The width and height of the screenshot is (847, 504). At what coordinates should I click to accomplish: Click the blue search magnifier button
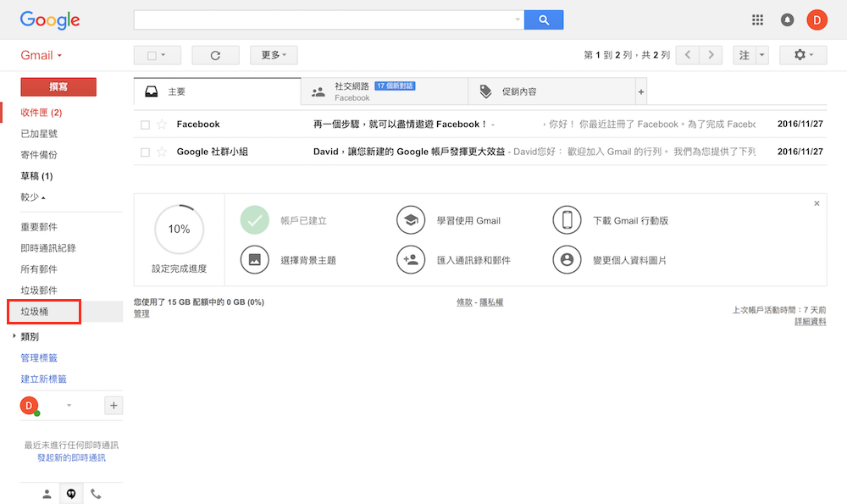543,19
